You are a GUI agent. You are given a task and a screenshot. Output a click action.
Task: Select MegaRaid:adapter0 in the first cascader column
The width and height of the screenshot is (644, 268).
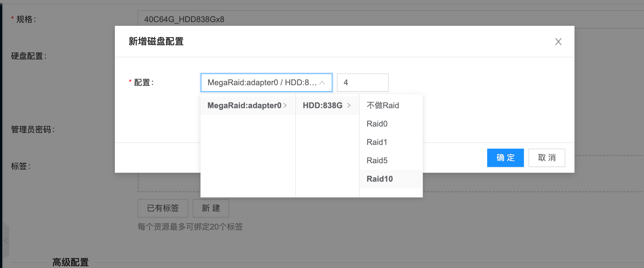pos(244,105)
